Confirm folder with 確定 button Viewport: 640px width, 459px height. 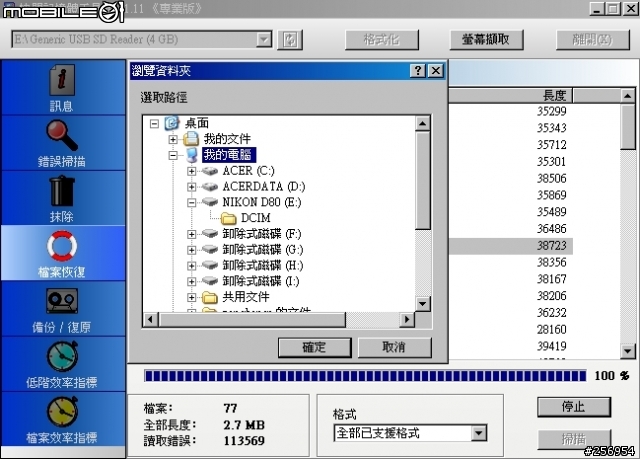[x=314, y=348]
